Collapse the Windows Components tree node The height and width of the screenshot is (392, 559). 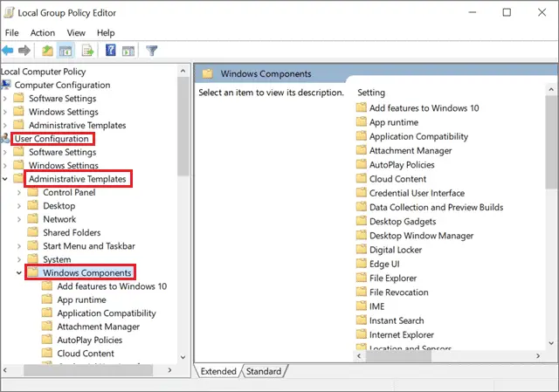coord(19,273)
